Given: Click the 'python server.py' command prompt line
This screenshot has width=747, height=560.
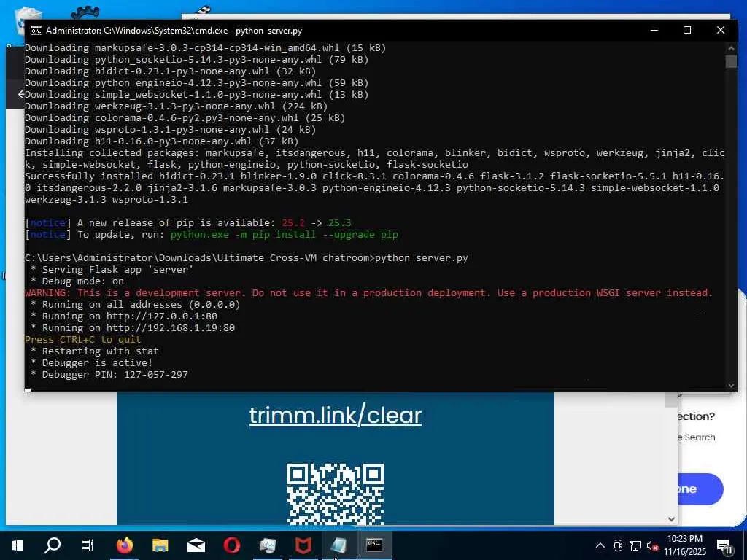Looking at the screenshot, I should click(247, 257).
